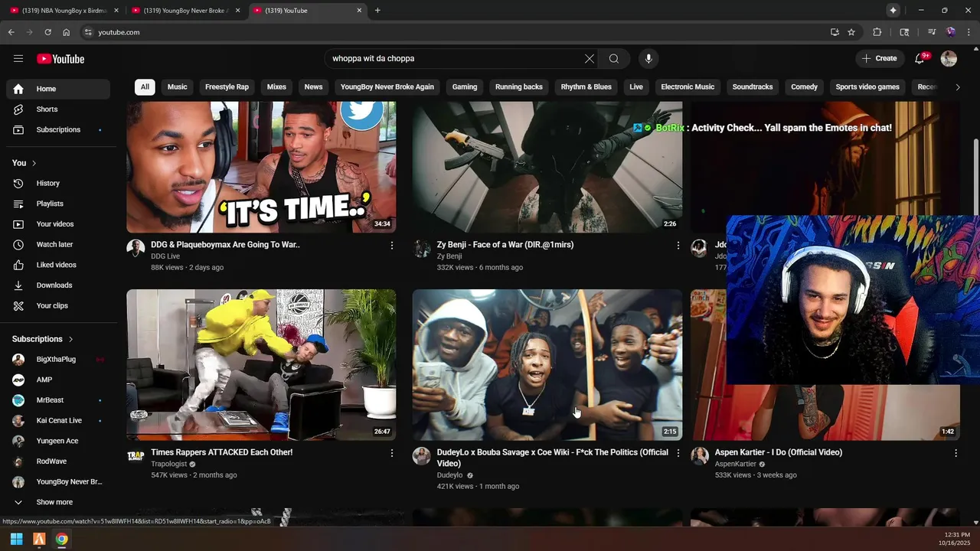Open the YouTube hamburger guide menu

pyautogui.click(x=18, y=59)
